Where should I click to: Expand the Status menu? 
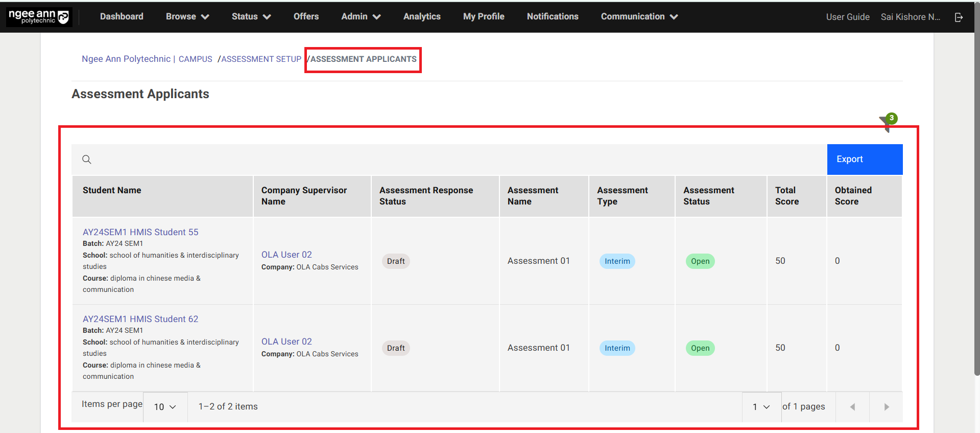coord(251,16)
